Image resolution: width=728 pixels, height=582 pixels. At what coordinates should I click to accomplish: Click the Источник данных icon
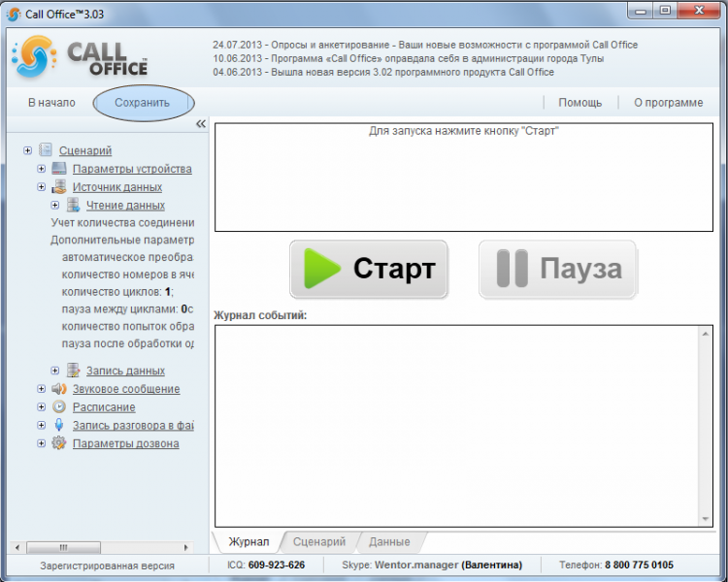point(59,186)
